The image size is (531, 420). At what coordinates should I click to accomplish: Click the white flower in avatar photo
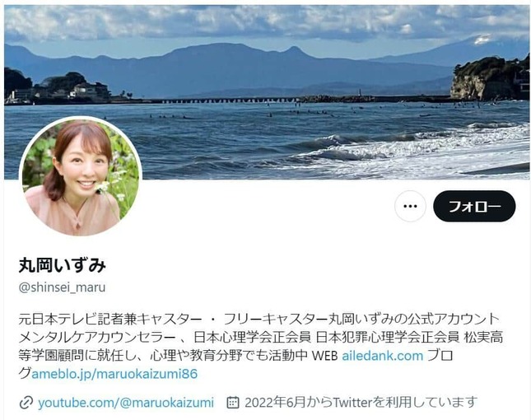[x=103, y=187]
